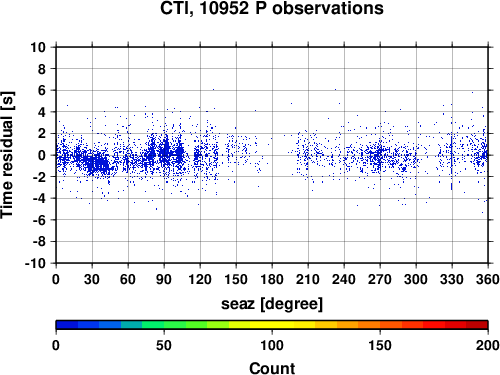Click the -10 tick label on the y-axis

[x=35, y=263]
